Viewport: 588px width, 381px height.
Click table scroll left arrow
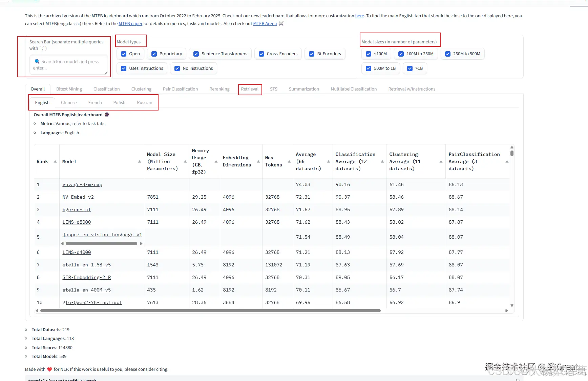click(37, 310)
